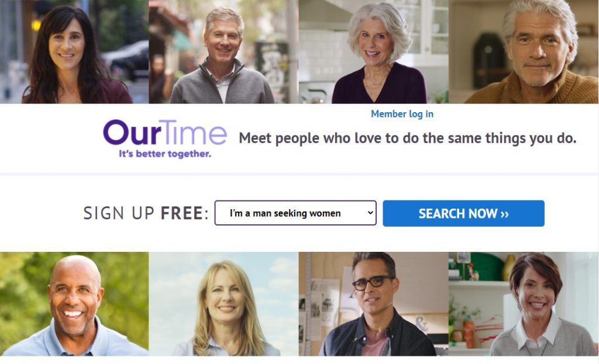Select the photo of bald smiling man outdoors
The width and height of the screenshot is (599, 364).
click(74, 304)
